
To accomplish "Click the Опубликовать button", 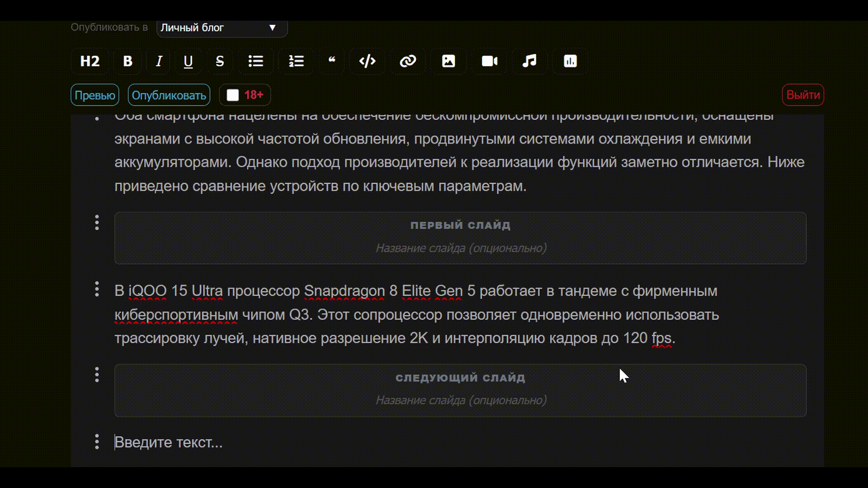I will pyautogui.click(x=170, y=95).
